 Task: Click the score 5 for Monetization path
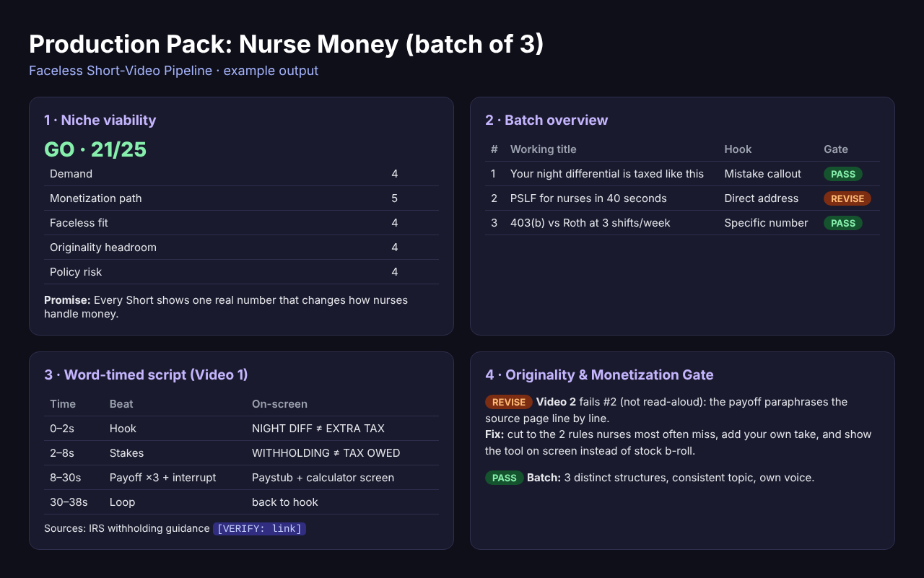click(395, 198)
